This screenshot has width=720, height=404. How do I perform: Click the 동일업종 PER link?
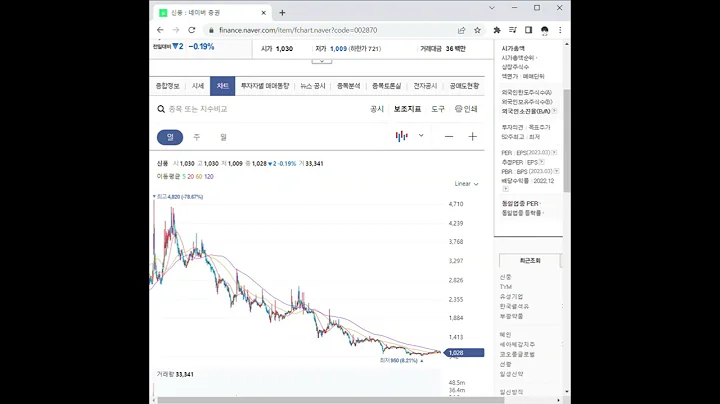tap(520, 203)
